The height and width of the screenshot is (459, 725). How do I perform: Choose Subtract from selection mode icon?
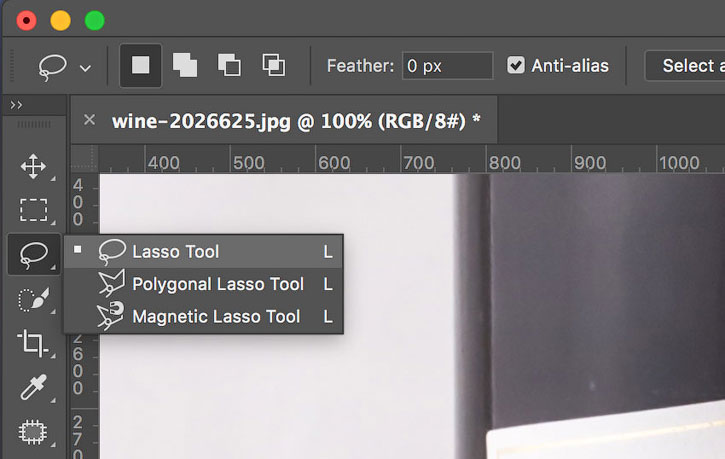point(229,65)
